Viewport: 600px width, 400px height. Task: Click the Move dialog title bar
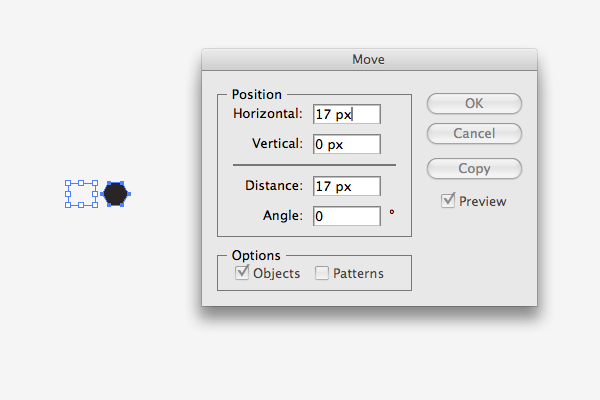point(369,60)
